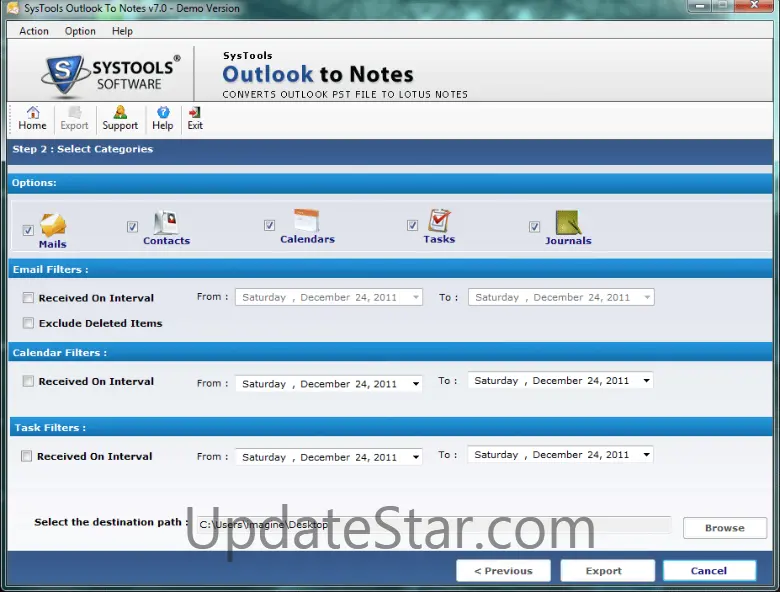Enable Exclude Deleted Items checkbox
780x592 pixels.
point(28,323)
